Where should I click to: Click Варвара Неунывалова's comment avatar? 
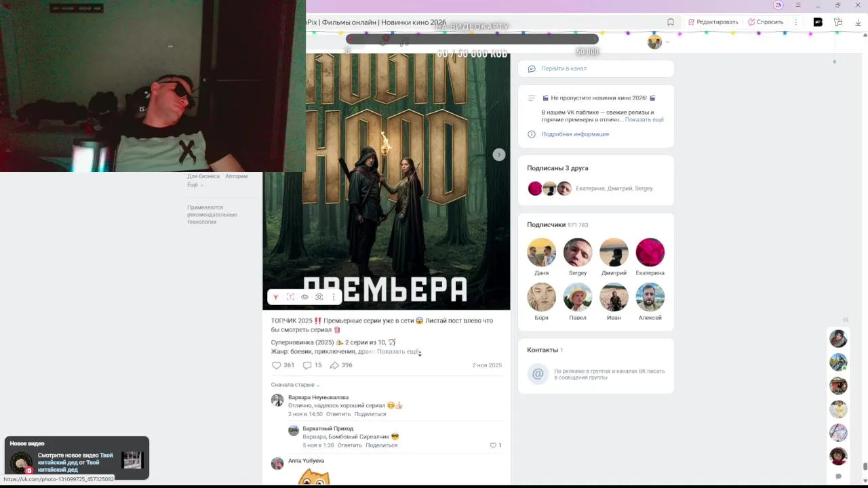277,401
